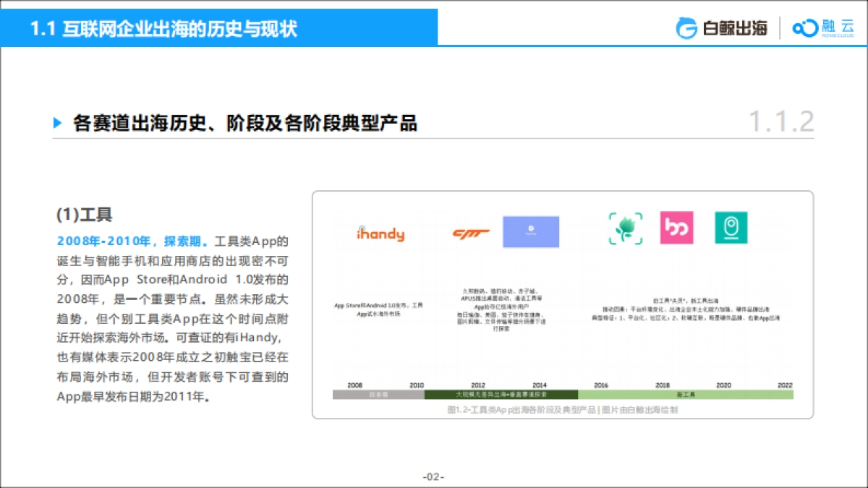
Task: Select the pink 'bo' app icon
Action: click(x=676, y=228)
